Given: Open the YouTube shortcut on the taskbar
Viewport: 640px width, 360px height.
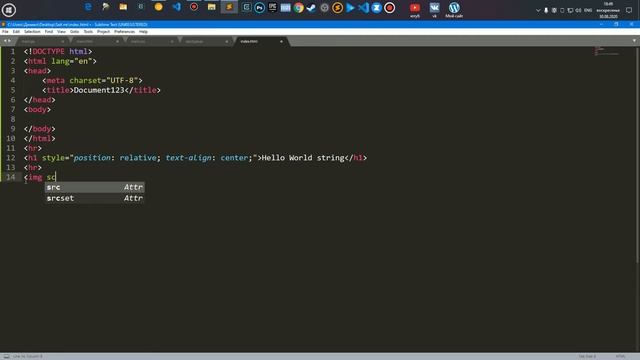Looking at the screenshot, I should (x=415, y=10).
